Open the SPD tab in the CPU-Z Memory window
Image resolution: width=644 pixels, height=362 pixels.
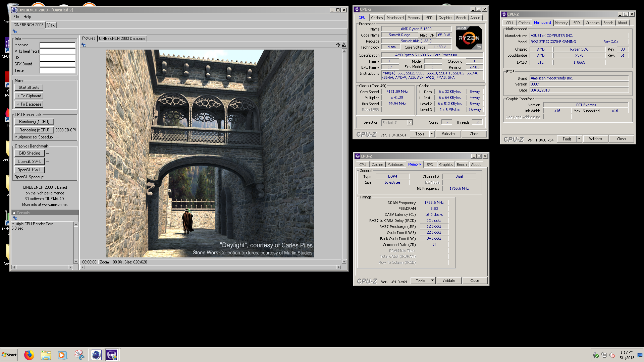click(x=430, y=165)
